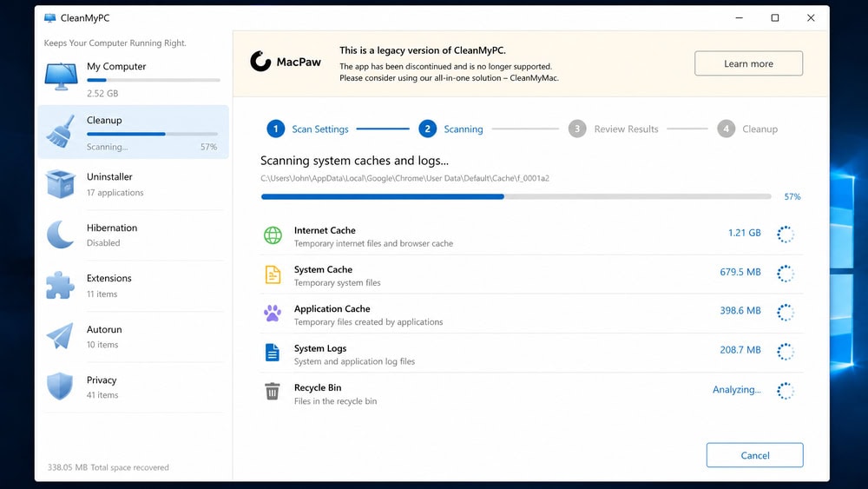Open the My Computer section label
Screen dimensions: 868x489
116,67
